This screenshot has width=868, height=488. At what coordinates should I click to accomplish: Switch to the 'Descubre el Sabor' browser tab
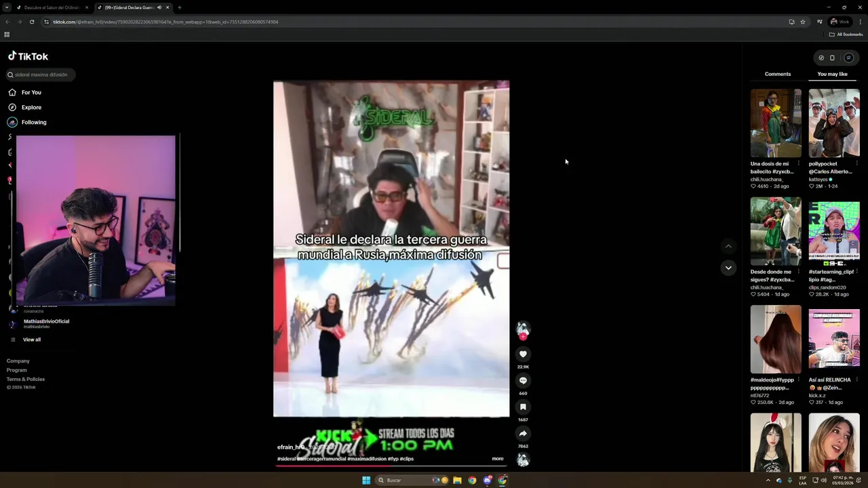point(52,7)
